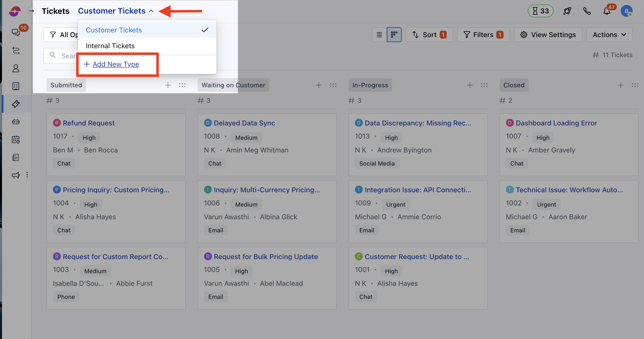Image resolution: width=644 pixels, height=339 pixels.
Task: Switch to the board layout view
Action: [394, 35]
